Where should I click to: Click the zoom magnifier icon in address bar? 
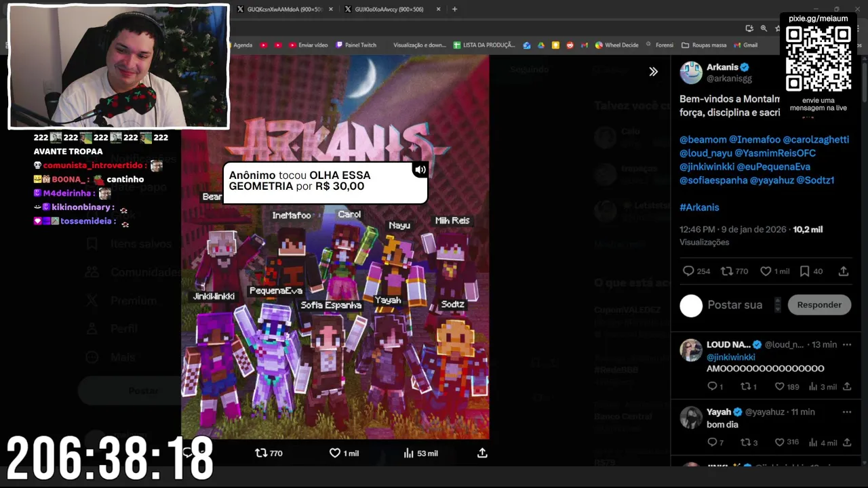[764, 28]
